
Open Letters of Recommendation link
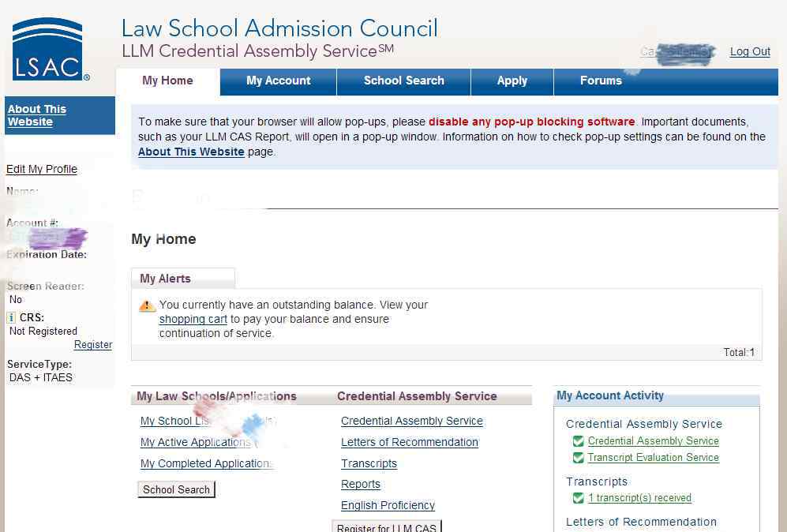pyautogui.click(x=410, y=442)
